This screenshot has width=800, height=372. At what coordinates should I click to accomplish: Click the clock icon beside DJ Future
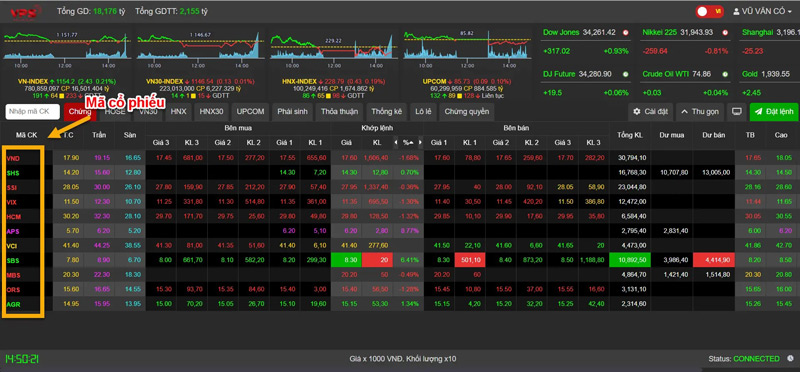pyautogui.click(x=626, y=74)
